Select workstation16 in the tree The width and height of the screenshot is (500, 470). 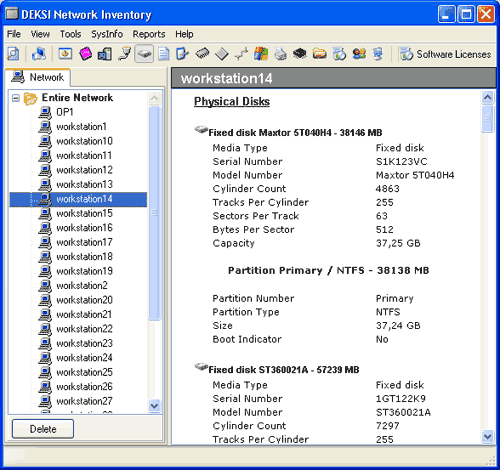point(84,228)
